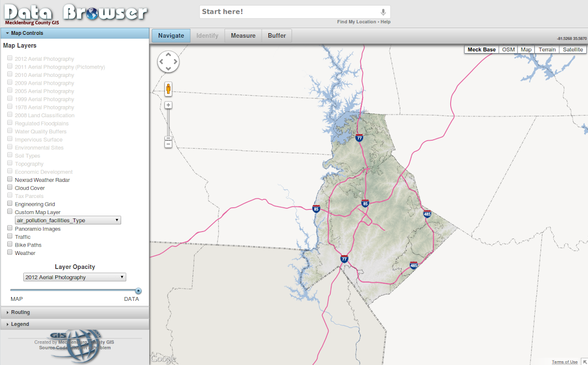Viewport: 588px width, 365px height.
Task: Switch to Terrain base map
Action: click(x=547, y=49)
